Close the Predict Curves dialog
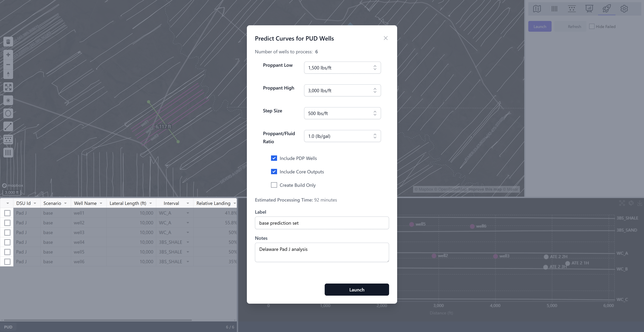The height and width of the screenshot is (332, 644). tap(386, 38)
